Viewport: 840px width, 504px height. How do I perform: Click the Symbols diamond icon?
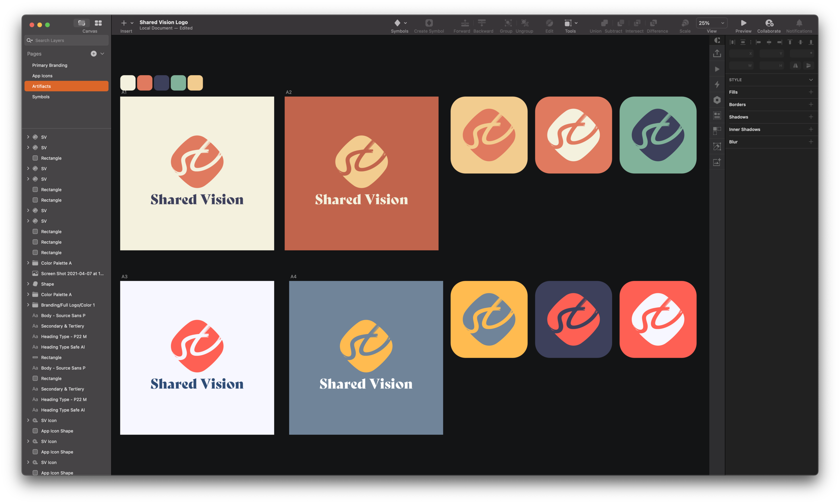tap(397, 23)
